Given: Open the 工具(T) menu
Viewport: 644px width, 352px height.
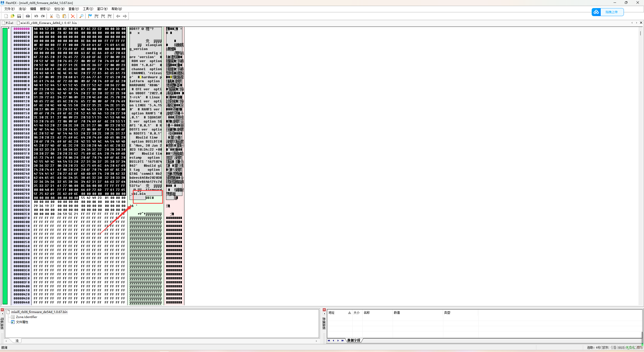Looking at the screenshot, I should (88, 9).
